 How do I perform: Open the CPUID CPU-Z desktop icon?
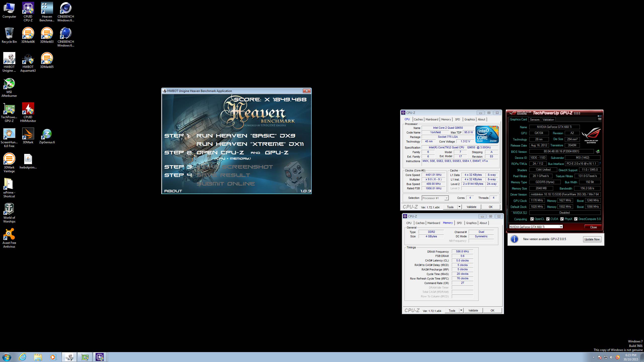click(28, 12)
